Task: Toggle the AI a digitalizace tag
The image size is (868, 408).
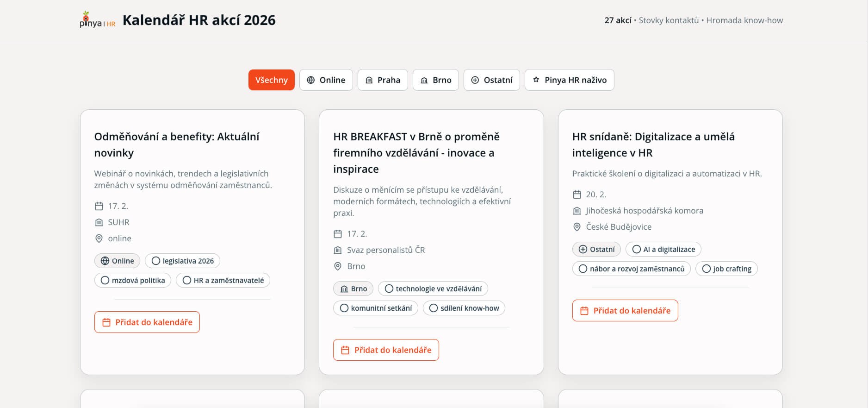Action: click(663, 249)
